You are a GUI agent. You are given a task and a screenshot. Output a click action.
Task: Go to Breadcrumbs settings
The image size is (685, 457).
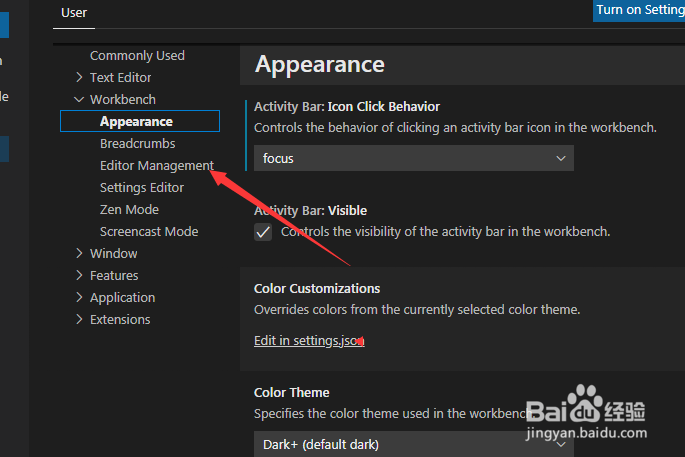137,143
